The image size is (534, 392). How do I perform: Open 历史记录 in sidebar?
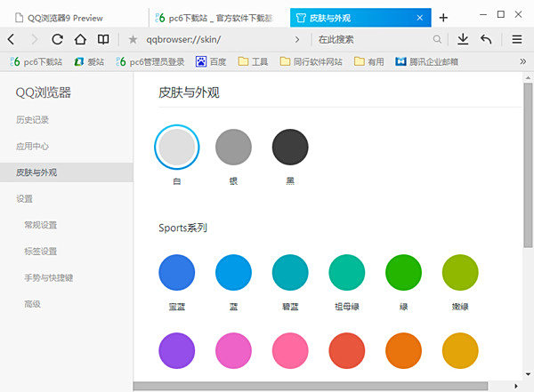tap(32, 120)
